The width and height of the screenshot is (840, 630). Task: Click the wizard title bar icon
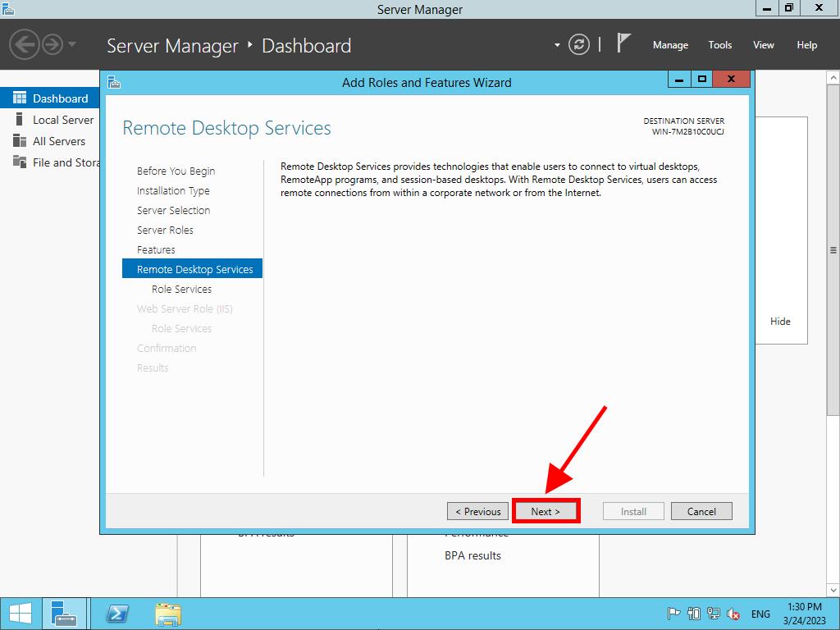click(114, 82)
